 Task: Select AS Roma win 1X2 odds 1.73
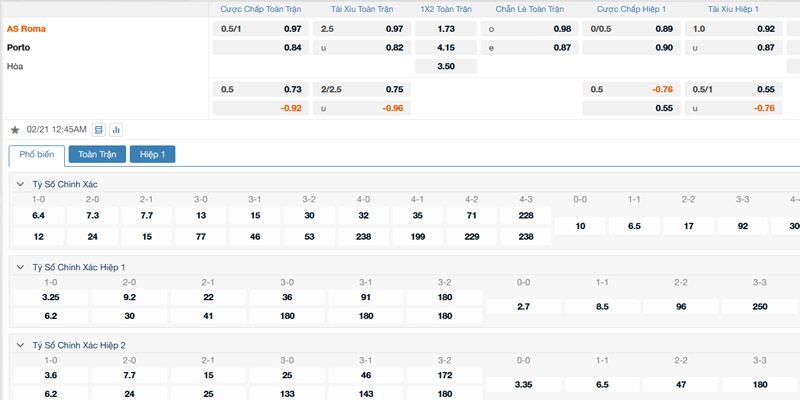pyautogui.click(x=446, y=29)
